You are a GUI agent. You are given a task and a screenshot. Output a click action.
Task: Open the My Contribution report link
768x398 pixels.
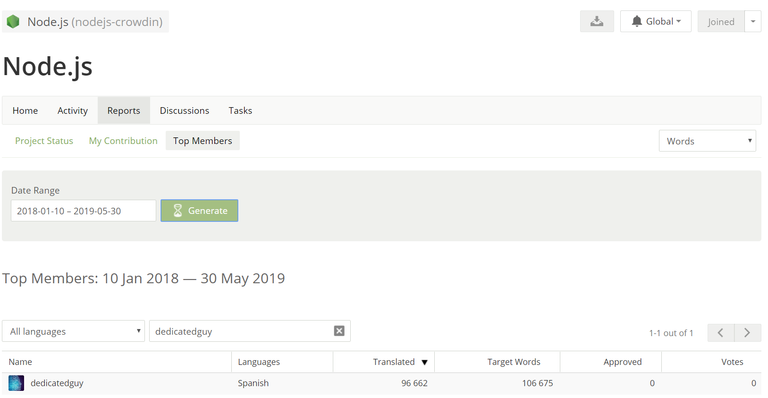click(123, 141)
